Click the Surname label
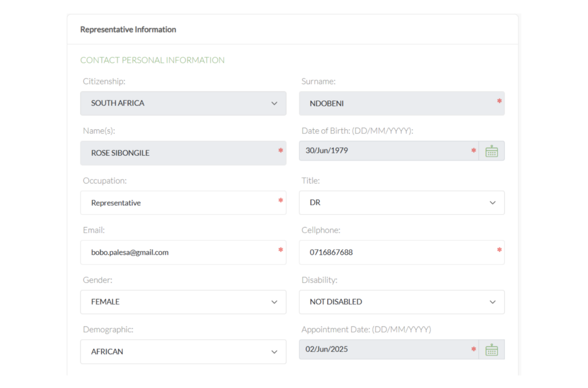Viewport: 588px width, 388px height. click(318, 82)
